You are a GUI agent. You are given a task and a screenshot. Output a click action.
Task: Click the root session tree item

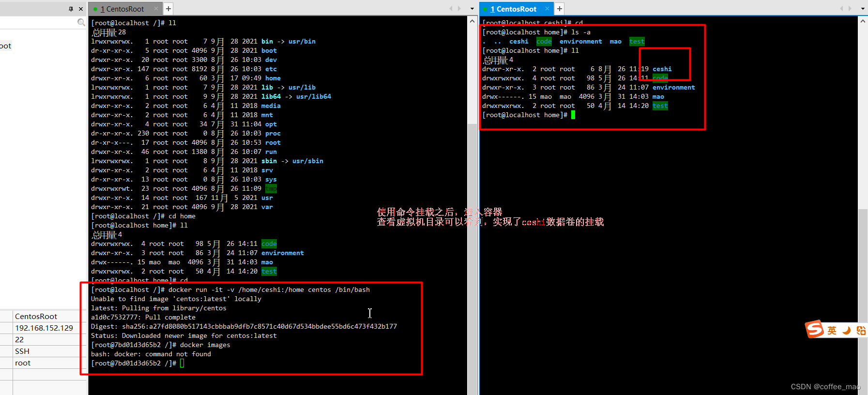pyautogui.click(x=5, y=46)
